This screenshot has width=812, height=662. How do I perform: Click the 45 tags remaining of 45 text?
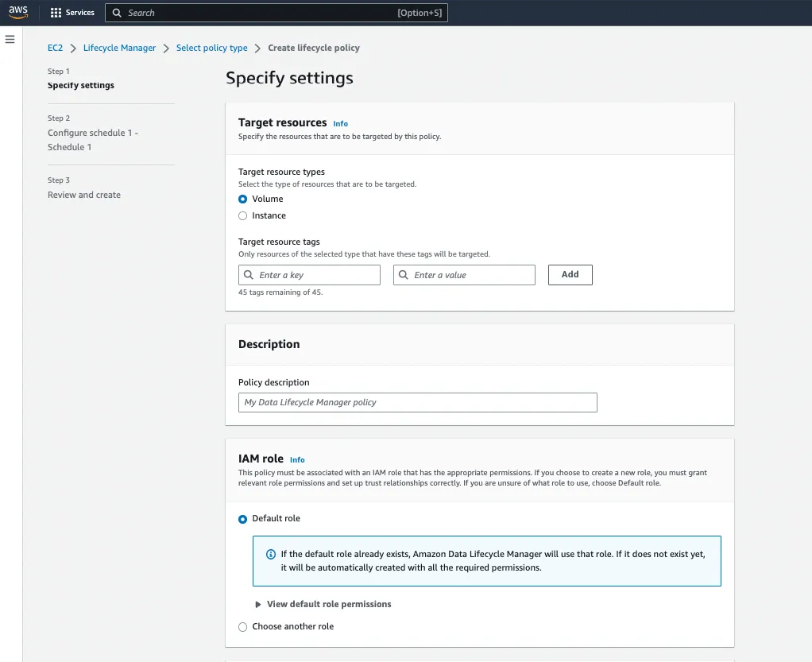pyautogui.click(x=280, y=292)
